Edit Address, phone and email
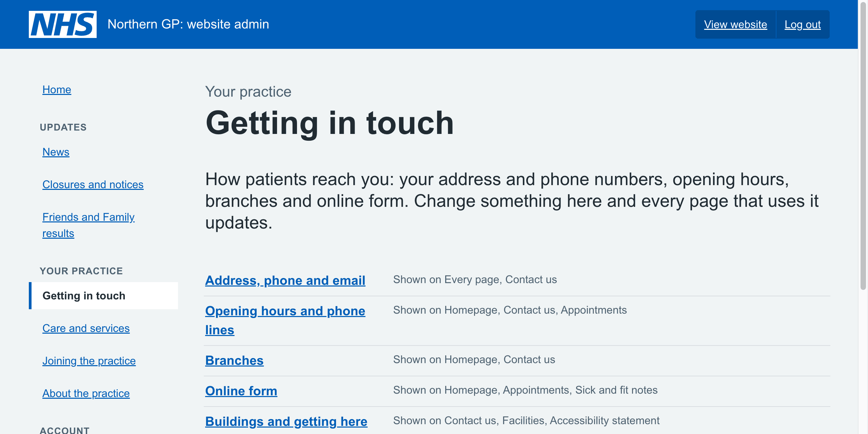 [x=285, y=280]
